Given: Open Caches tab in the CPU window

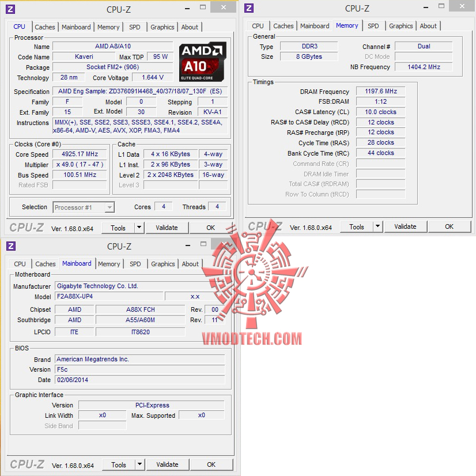Looking at the screenshot, I should click(x=44, y=27).
